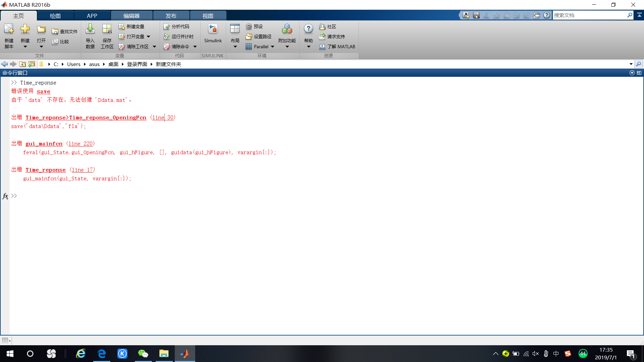The height and width of the screenshot is (362, 644).
Task: Search the current folder path icon
Action: tap(639, 64)
